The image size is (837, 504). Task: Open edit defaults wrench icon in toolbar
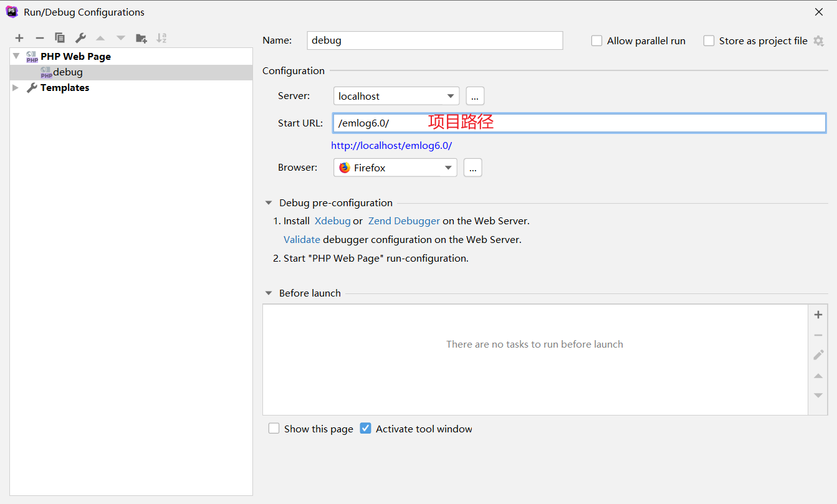pyautogui.click(x=80, y=38)
